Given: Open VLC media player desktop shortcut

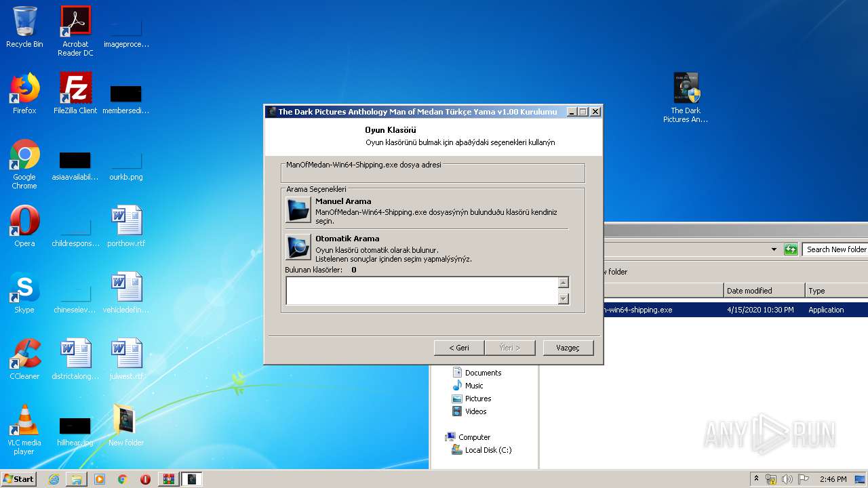Looking at the screenshot, I should (x=24, y=430).
